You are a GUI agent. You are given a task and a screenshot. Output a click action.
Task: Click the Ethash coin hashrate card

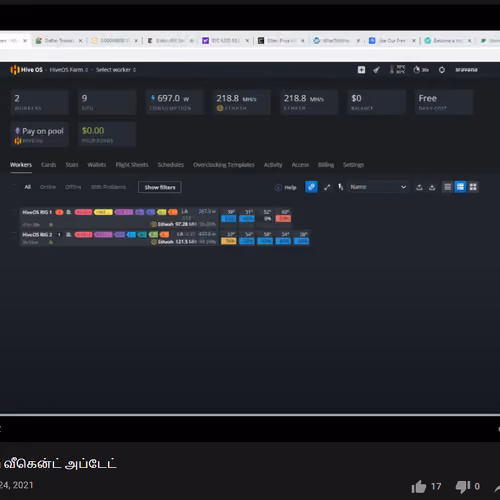[242, 102]
